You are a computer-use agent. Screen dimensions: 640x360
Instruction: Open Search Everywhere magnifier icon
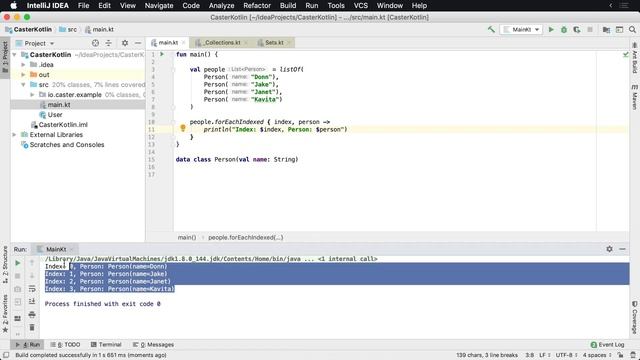click(632, 29)
